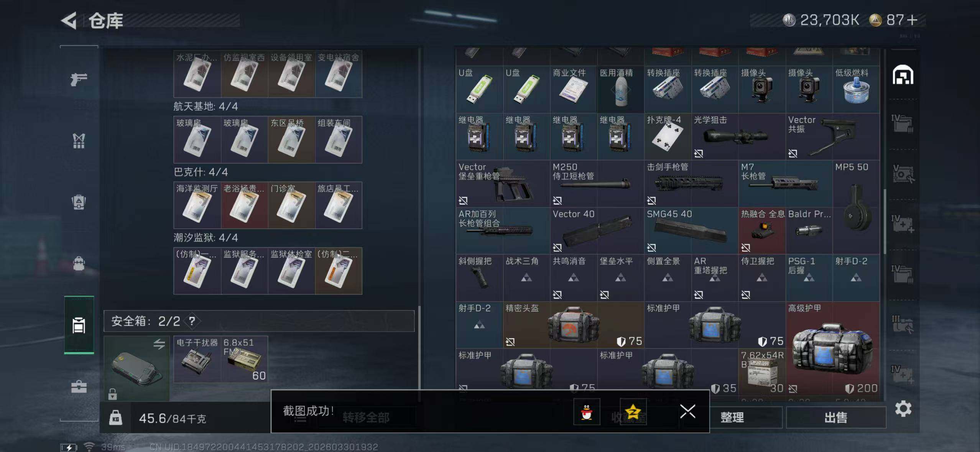This screenshot has width=980, height=452.
Task: Select the highlighted clipboard keycard tab
Action: (x=79, y=325)
